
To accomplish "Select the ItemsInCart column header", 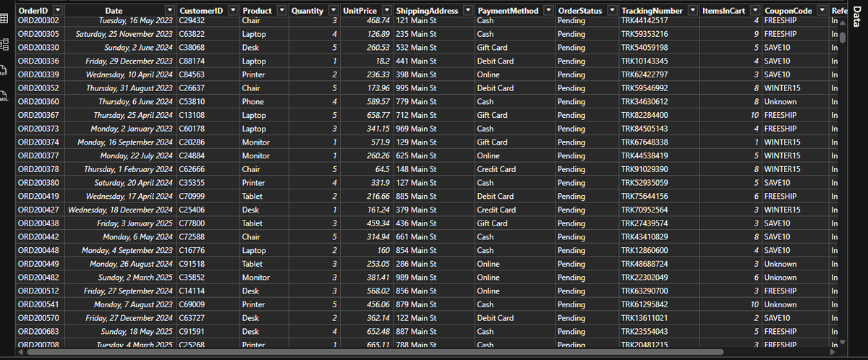I will [x=724, y=11].
